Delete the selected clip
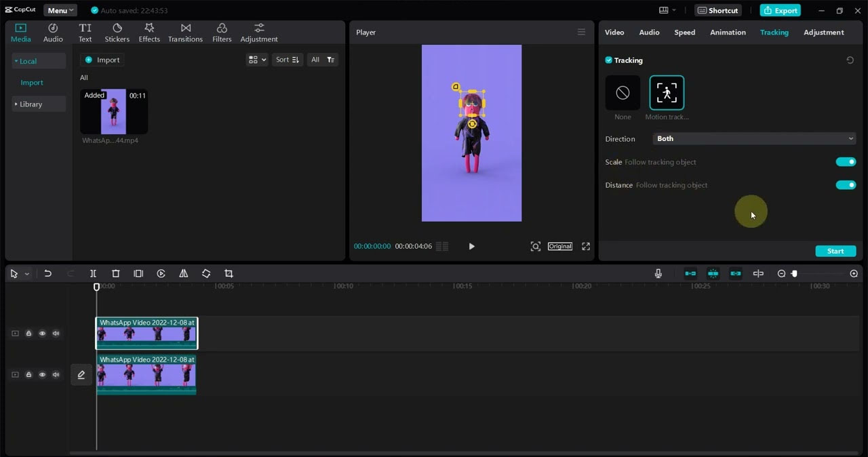This screenshot has width=868, height=457. coord(115,273)
